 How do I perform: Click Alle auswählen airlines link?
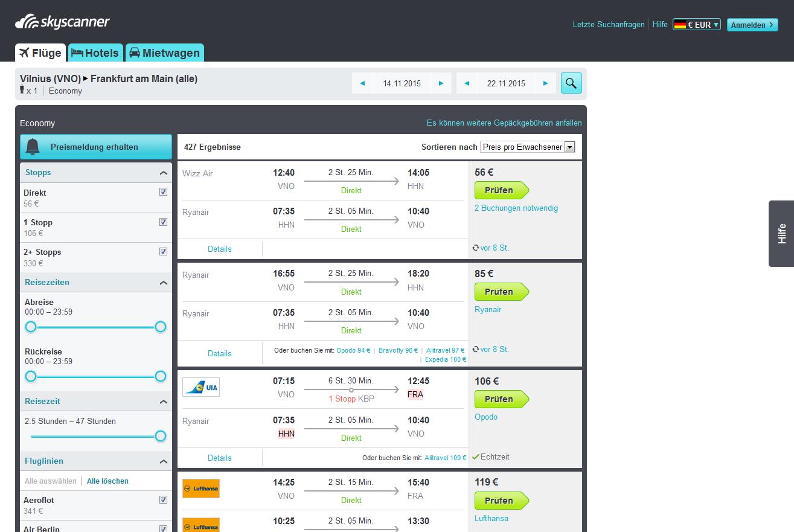pos(51,481)
